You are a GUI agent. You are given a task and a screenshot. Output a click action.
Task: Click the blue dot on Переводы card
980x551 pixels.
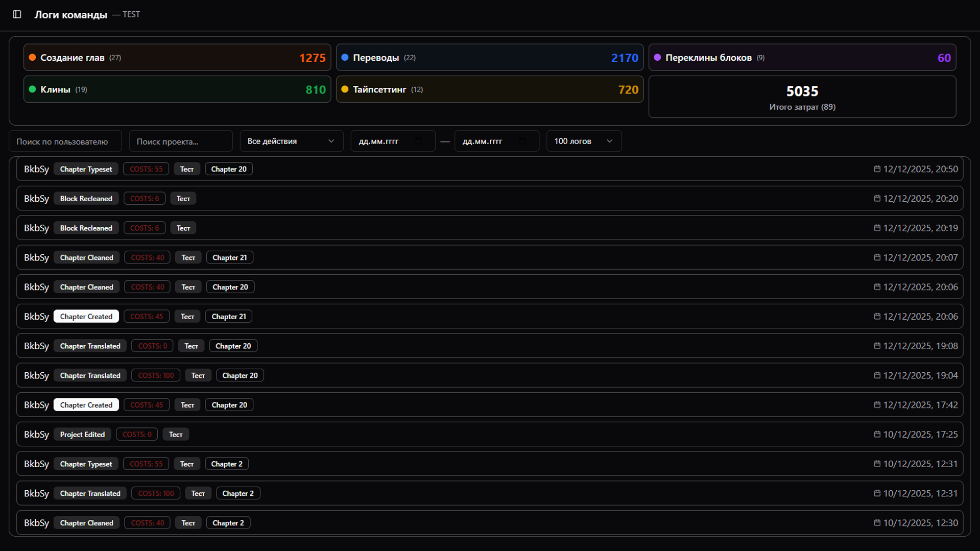click(x=345, y=58)
